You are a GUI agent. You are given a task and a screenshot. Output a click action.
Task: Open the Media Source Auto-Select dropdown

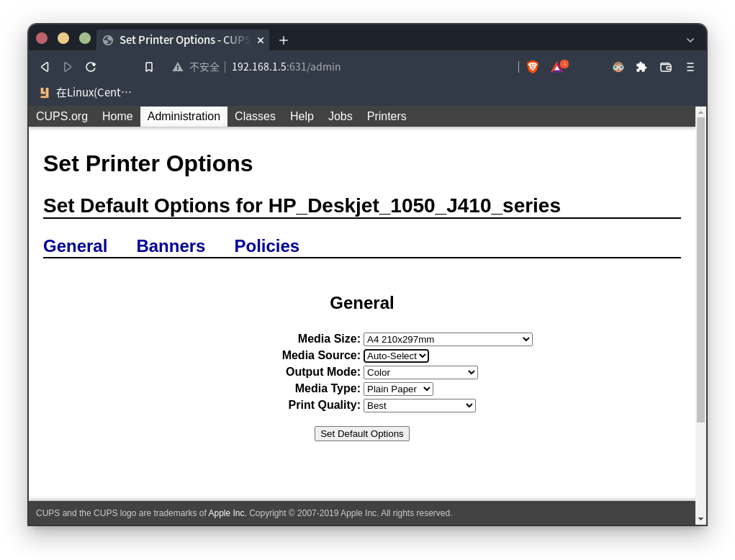[396, 356]
